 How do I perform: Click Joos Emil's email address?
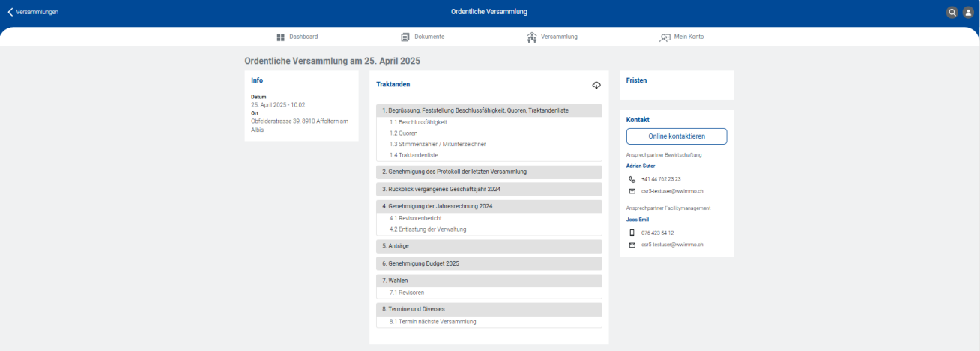(x=672, y=244)
